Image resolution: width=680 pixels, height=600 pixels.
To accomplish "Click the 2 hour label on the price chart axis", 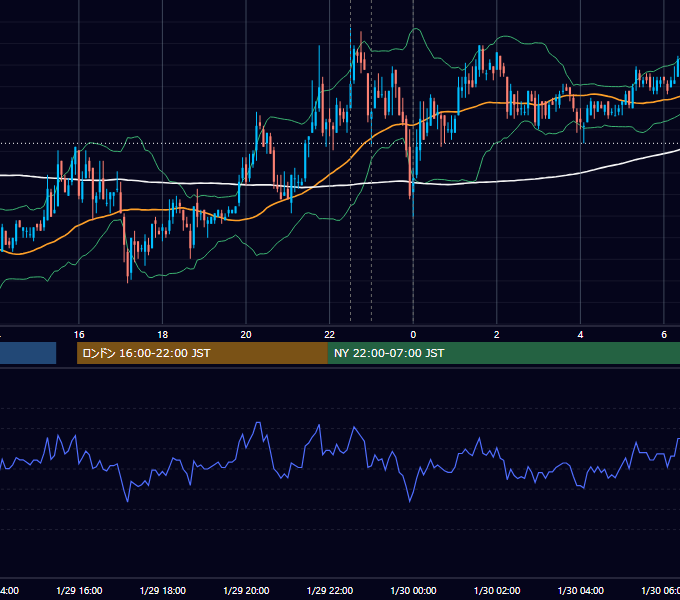I will pyautogui.click(x=497, y=335).
